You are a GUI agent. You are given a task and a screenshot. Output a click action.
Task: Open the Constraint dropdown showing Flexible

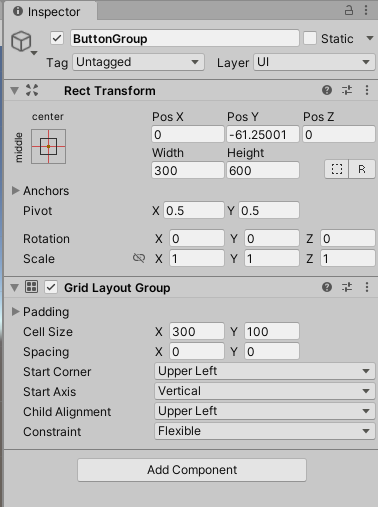265,431
